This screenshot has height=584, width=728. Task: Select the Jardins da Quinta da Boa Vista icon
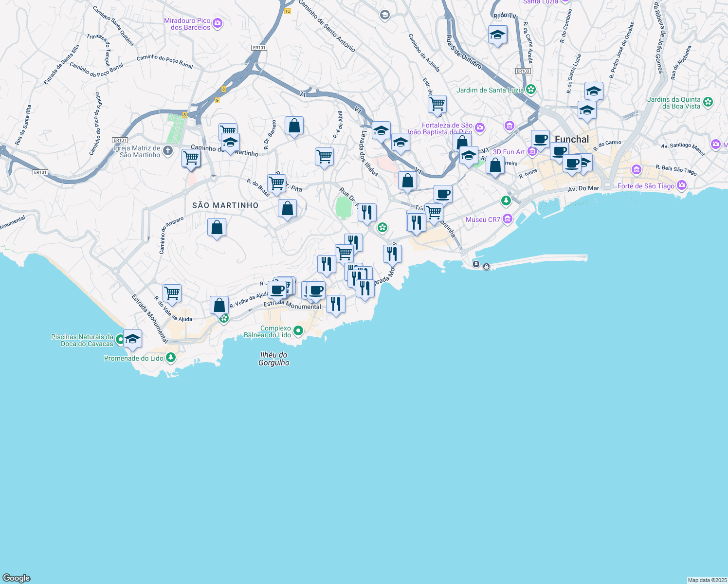pyautogui.click(x=708, y=102)
